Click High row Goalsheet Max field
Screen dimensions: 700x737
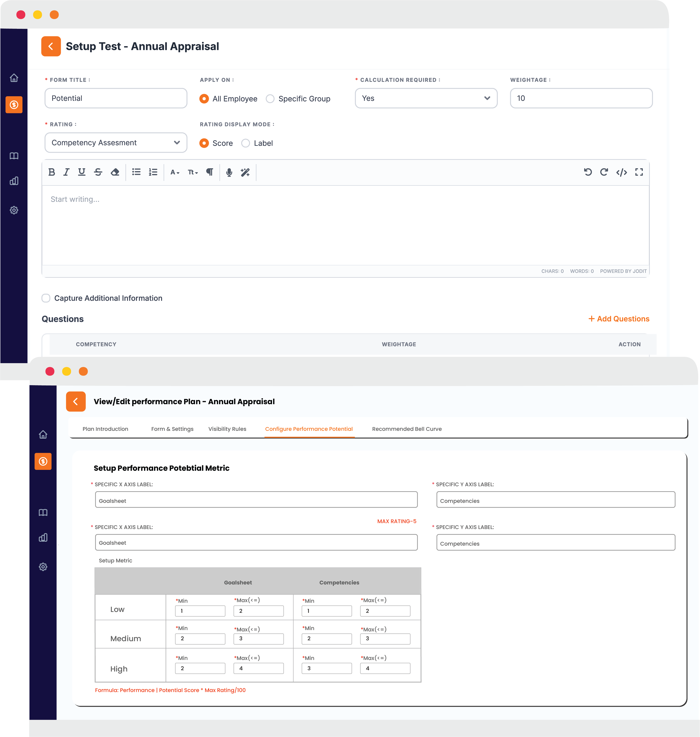coord(258,668)
